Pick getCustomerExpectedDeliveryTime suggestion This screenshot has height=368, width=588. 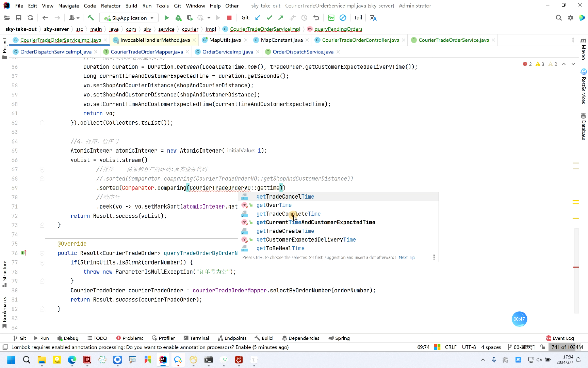pyautogui.click(x=338, y=240)
